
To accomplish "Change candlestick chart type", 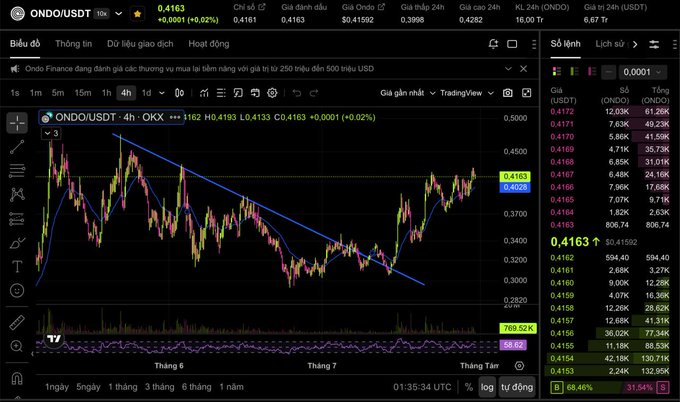I will [179, 93].
